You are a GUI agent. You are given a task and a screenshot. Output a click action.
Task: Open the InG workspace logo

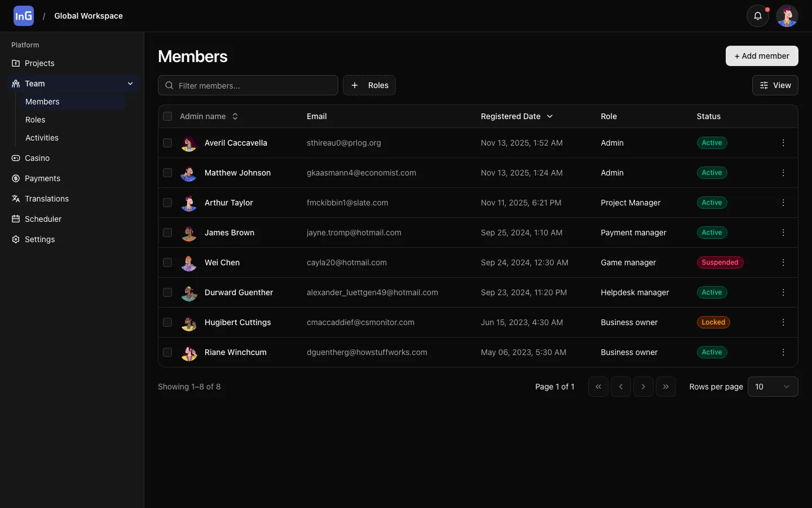[x=24, y=16]
